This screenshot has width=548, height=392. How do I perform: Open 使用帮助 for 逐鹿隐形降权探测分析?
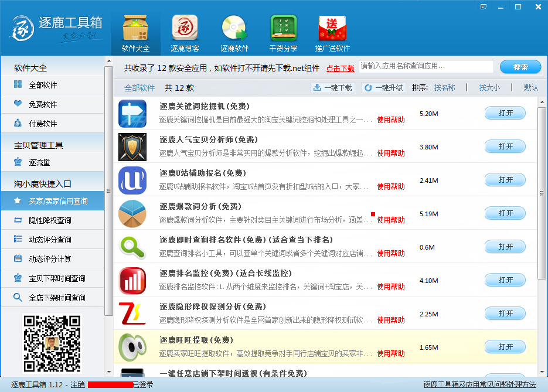pyautogui.click(x=391, y=320)
